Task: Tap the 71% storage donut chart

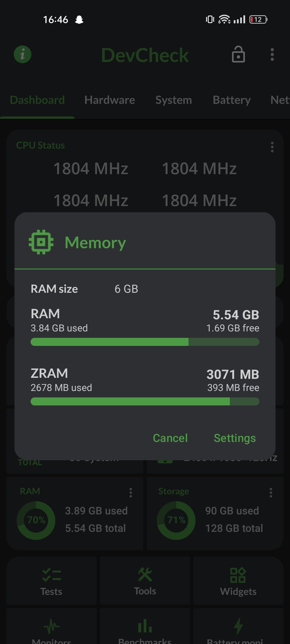Action: 176,520
